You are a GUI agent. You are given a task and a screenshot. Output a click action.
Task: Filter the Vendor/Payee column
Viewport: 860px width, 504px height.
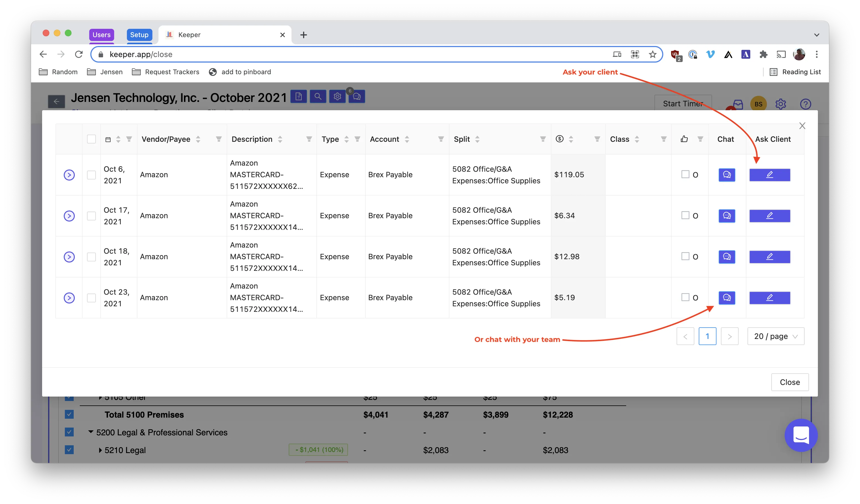[x=219, y=139]
